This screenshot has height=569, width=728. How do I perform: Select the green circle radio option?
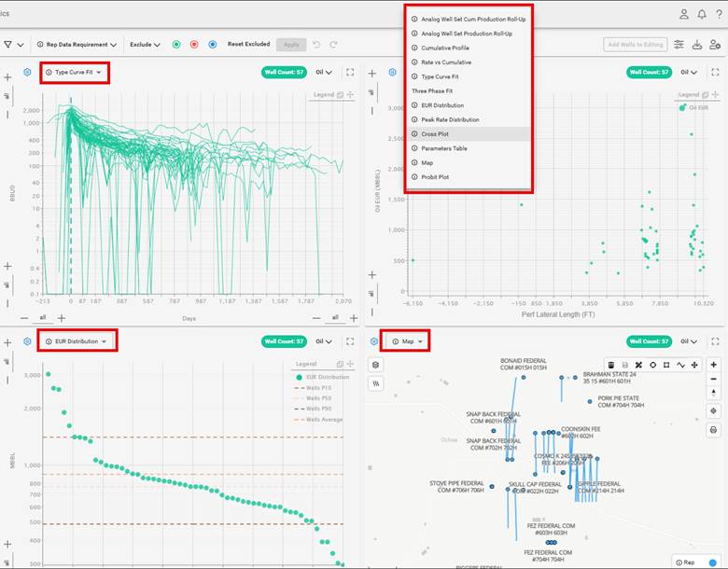point(176,44)
